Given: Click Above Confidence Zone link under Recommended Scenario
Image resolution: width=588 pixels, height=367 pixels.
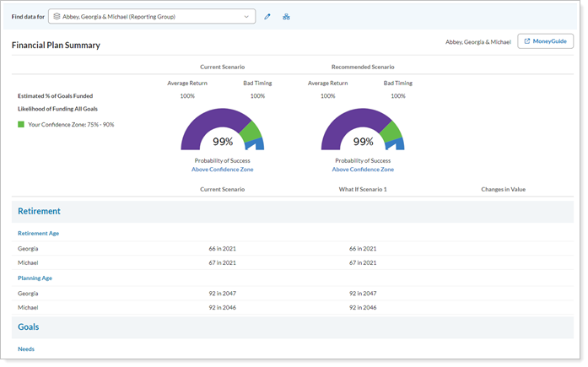Looking at the screenshot, I should (x=363, y=170).
